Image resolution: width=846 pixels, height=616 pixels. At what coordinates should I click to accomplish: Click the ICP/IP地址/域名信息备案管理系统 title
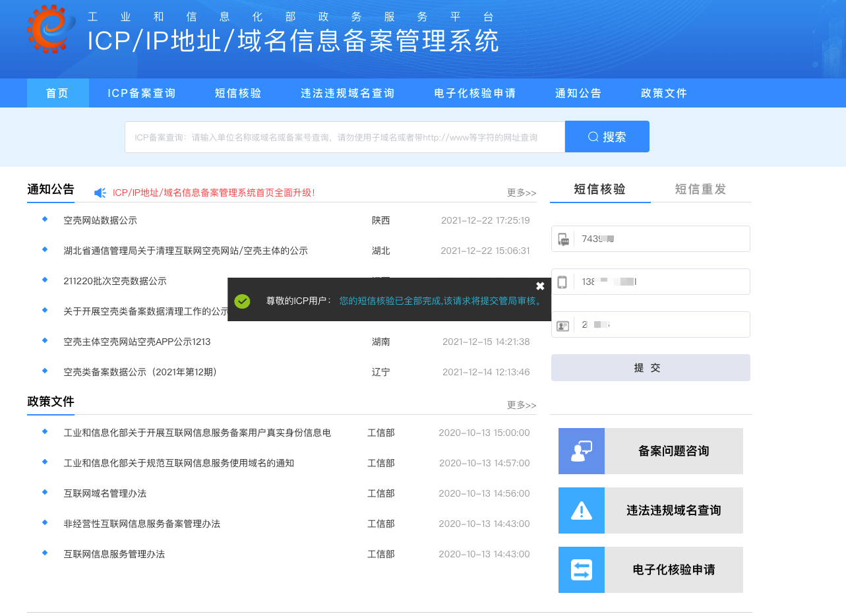[293, 41]
